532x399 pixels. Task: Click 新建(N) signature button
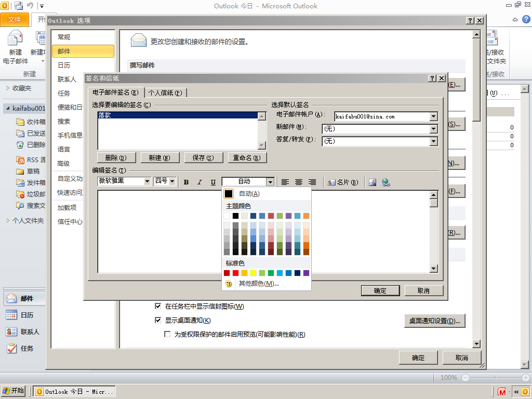click(159, 158)
